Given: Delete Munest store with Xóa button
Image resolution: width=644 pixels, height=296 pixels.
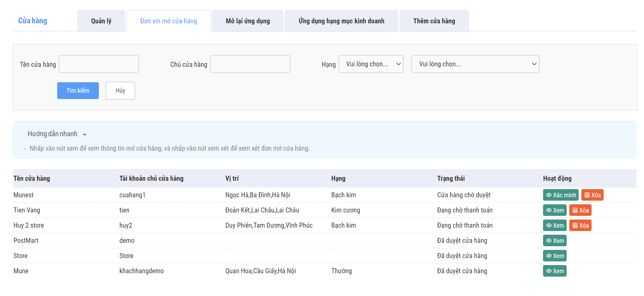Looking at the screenshot, I should [592, 195].
